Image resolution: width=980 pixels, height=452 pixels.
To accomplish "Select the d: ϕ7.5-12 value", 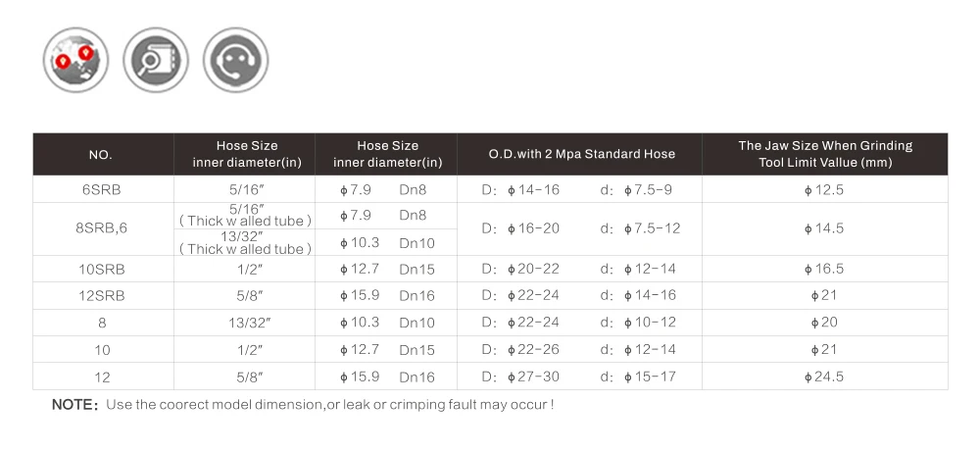I will click(640, 228).
